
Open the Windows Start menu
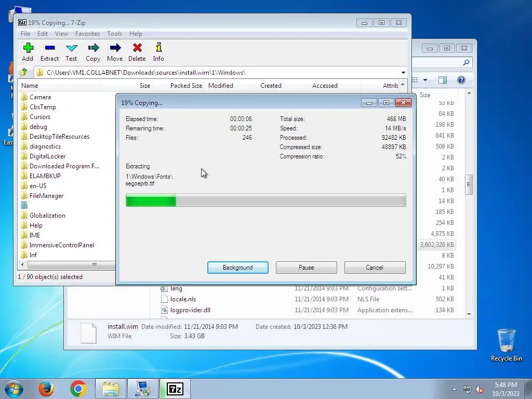click(x=14, y=389)
